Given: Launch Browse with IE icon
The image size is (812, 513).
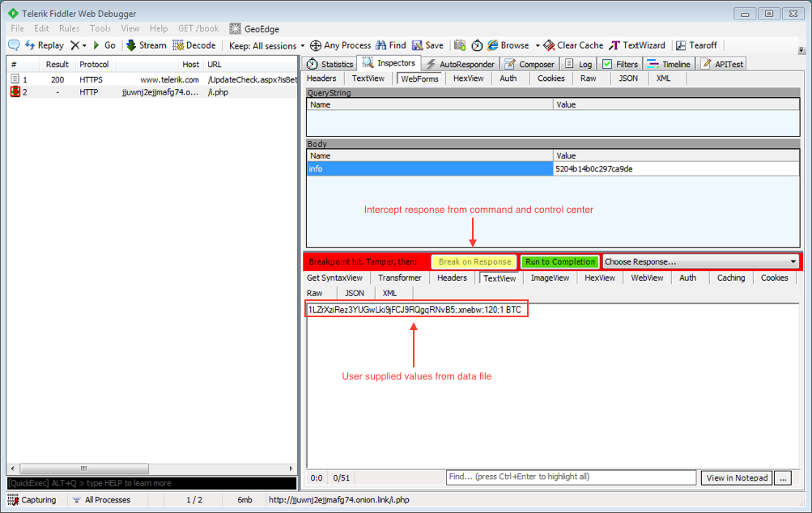Looking at the screenshot, I should [x=508, y=45].
